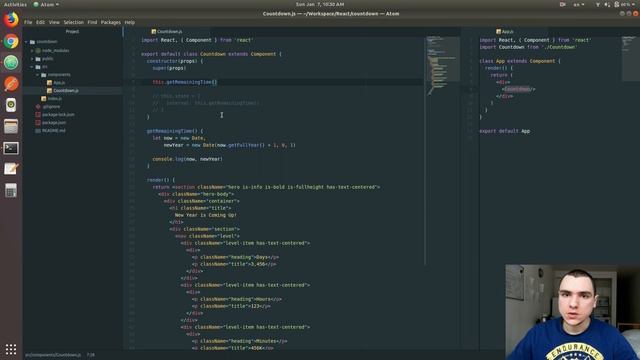Collapse the src folder arrow
Image resolution: width=640 pixels, height=360 pixels.
click(32, 67)
